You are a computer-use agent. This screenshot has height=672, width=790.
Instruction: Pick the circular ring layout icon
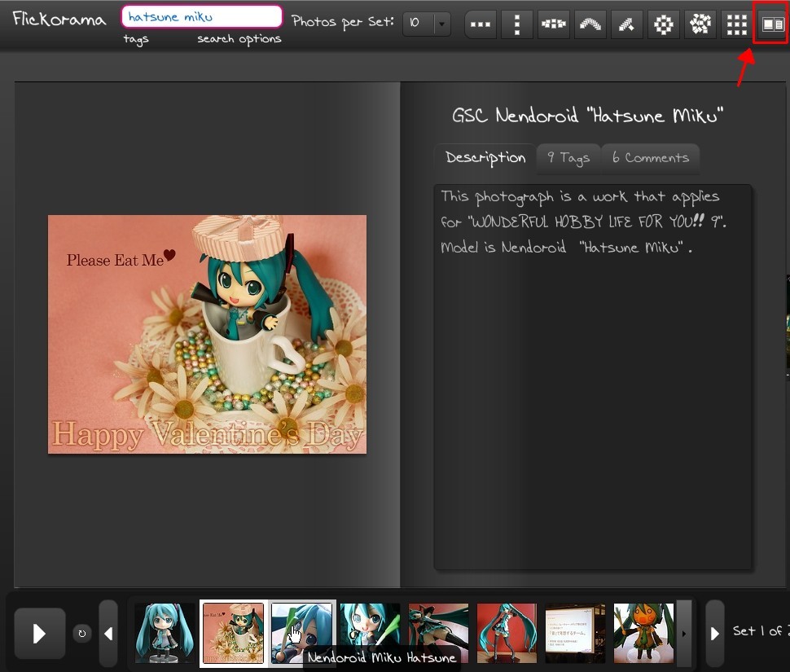coord(663,24)
